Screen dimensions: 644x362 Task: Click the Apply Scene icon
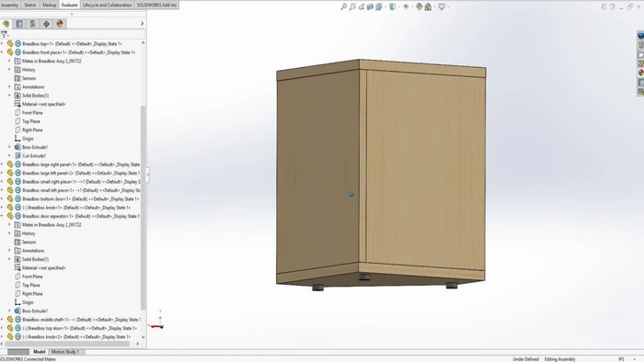coord(428,6)
